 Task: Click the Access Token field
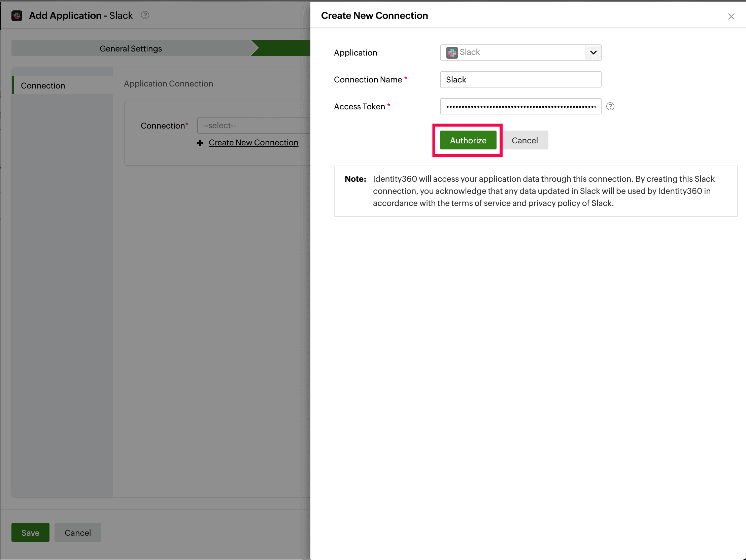click(x=520, y=107)
